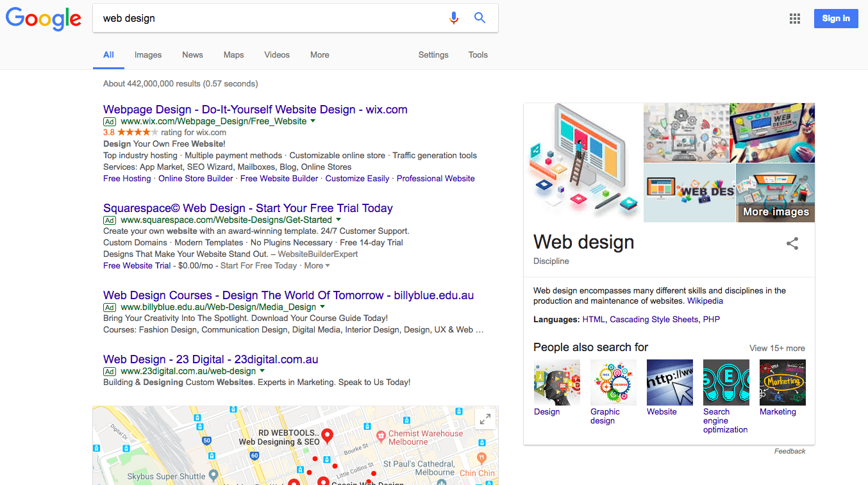This screenshot has width=868, height=485.
Task: Open the WEB DES colorful image thumbnail
Action: [690, 193]
